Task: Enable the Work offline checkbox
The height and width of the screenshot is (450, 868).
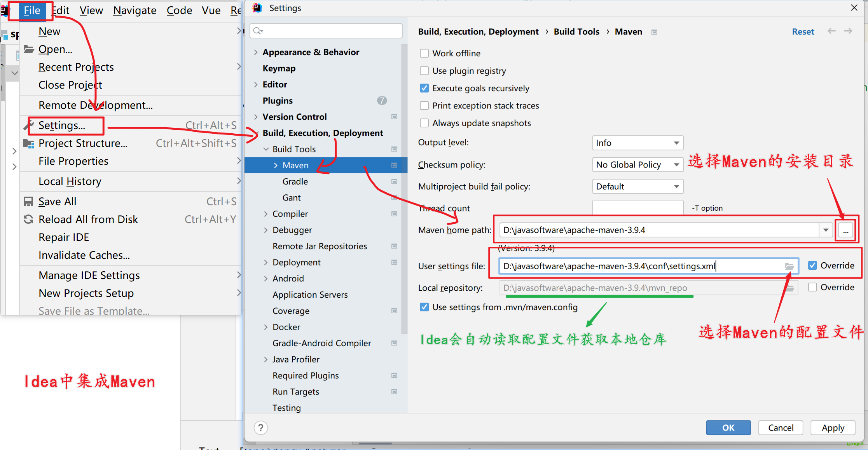Action: tap(424, 53)
